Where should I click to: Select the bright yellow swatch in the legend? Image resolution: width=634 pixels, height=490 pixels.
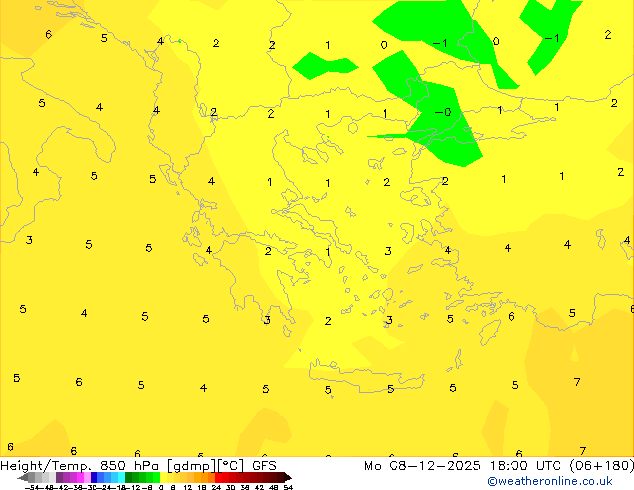pyautogui.click(x=163, y=477)
